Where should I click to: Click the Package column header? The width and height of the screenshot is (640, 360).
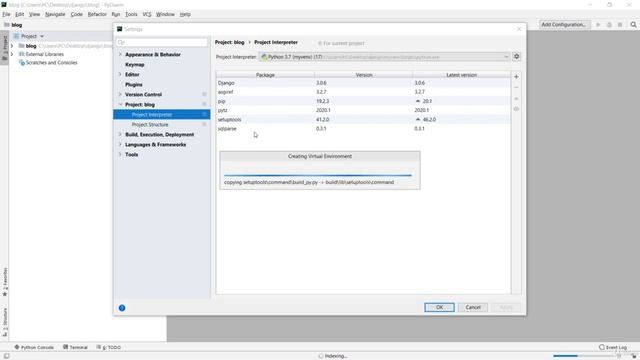(x=265, y=75)
